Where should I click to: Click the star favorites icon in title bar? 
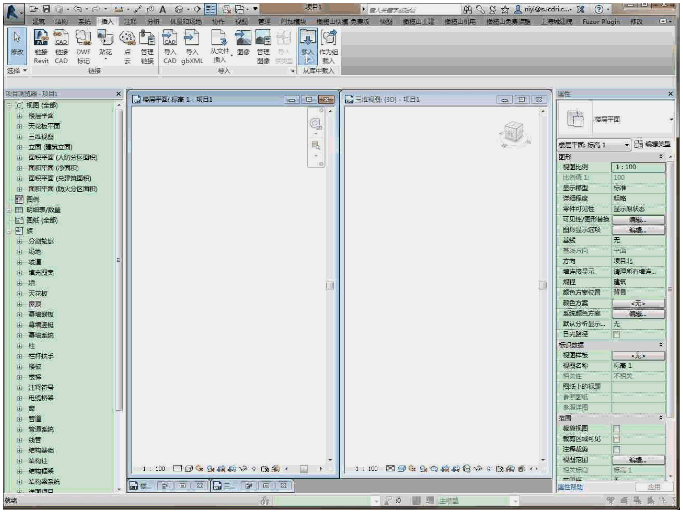505,9
